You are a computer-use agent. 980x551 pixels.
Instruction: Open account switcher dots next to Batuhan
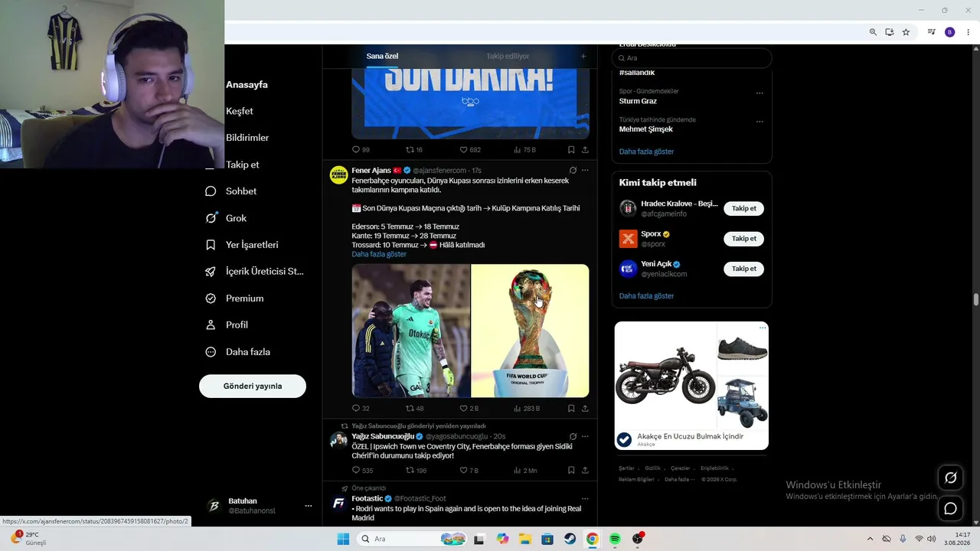tap(309, 506)
